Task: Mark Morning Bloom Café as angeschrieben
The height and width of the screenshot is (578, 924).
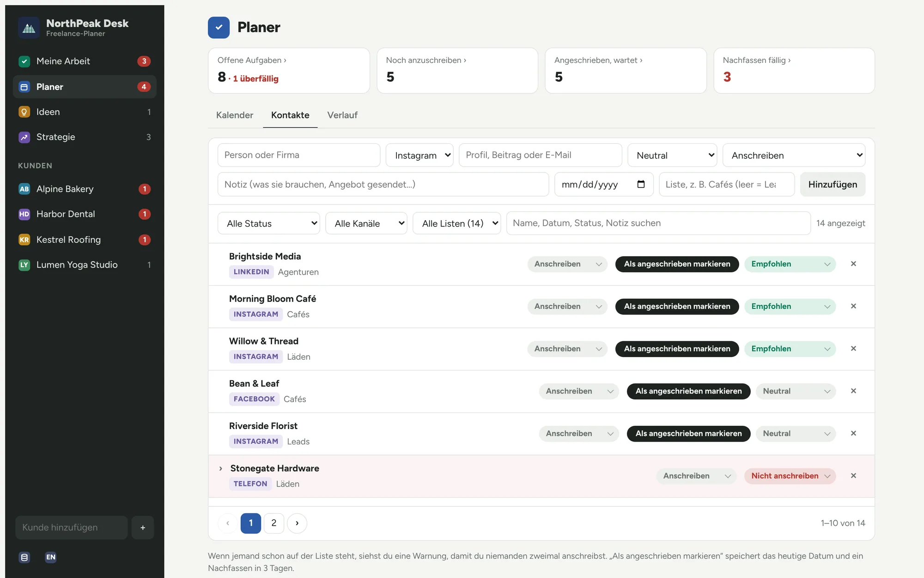Action: [677, 306]
